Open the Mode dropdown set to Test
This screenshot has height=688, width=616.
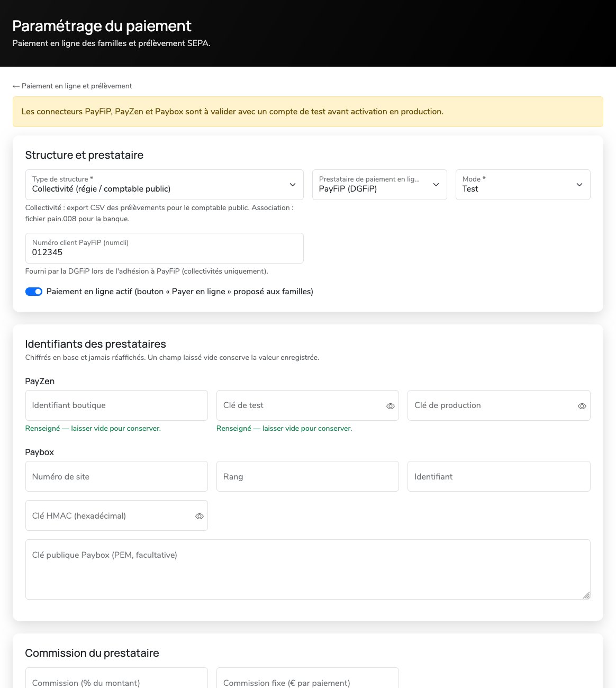pyautogui.click(x=523, y=185)
